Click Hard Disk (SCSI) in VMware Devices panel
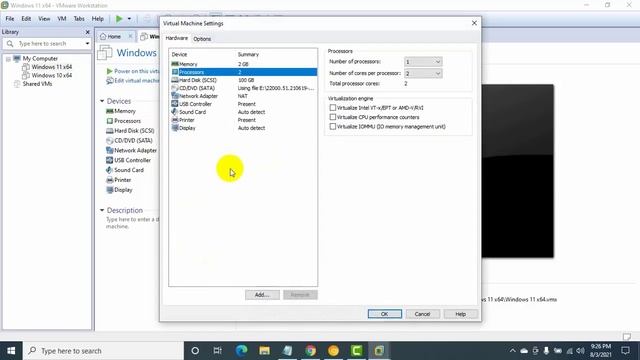 click(x=130, y=131)
